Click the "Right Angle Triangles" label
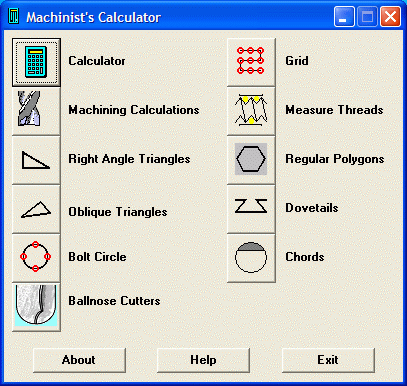407x386 pixels. point(129,159)
